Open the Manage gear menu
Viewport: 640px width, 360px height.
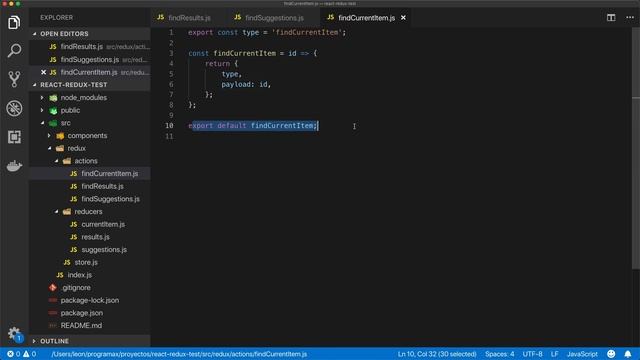pos(14,334)
